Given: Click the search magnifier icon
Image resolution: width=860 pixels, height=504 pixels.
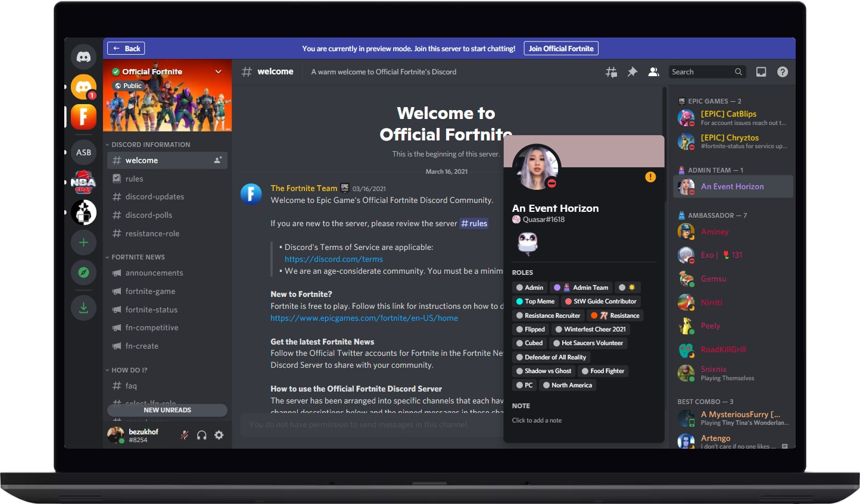Looking at the screenshot, I should point(739,72).
